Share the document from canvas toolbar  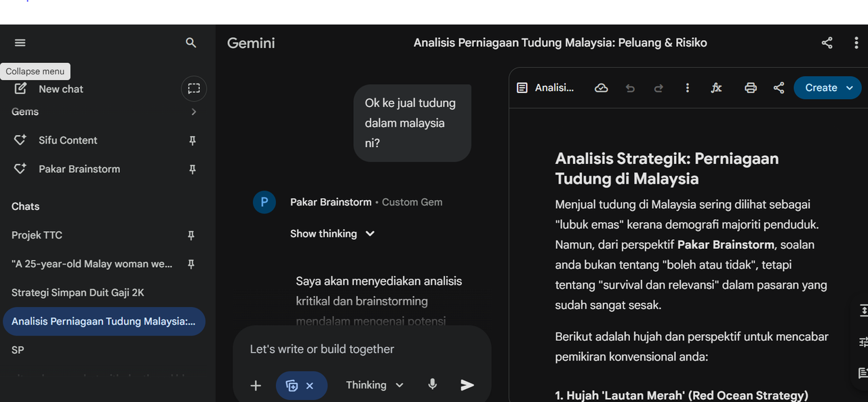[x=778, y=88]
